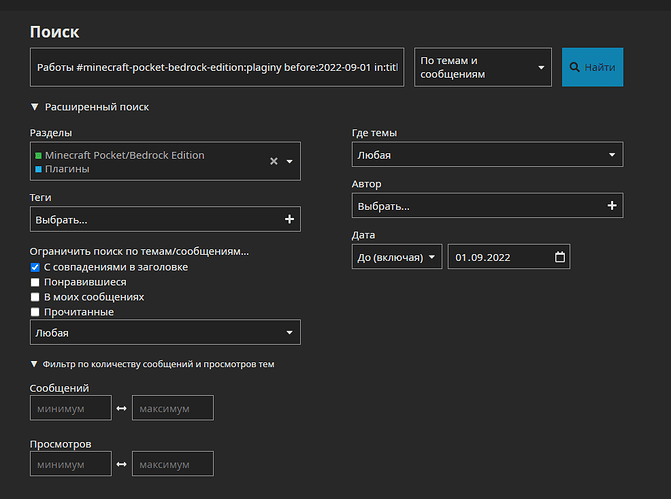
Task: Click the Просмотров максимум input field
Action: point(172,464)
